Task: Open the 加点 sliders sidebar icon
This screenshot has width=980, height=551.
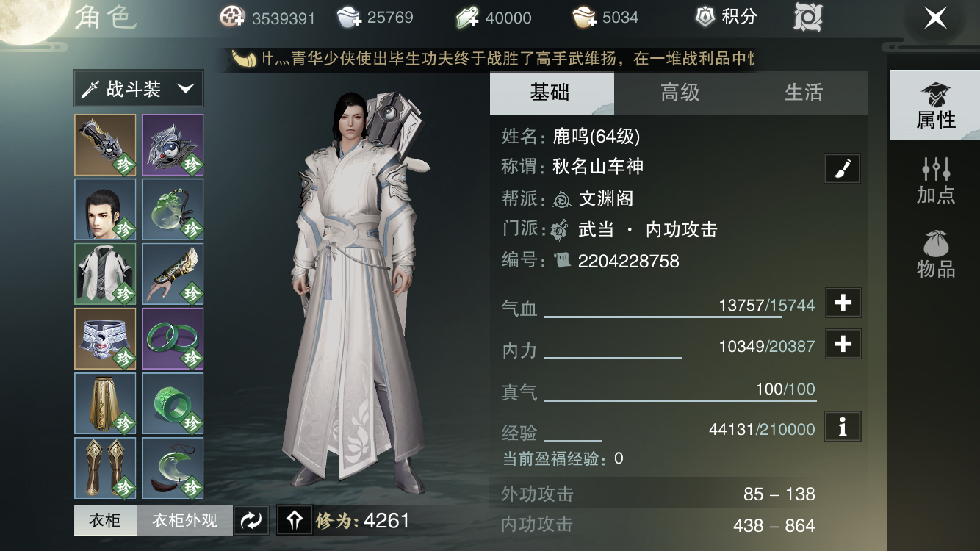Action: (x=935, y=181)
